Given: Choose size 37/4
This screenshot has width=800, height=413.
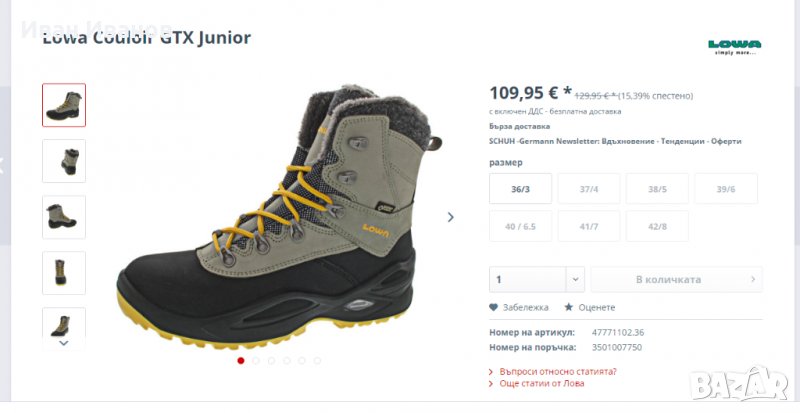Looking at the screenshot, I should (588, 188).
